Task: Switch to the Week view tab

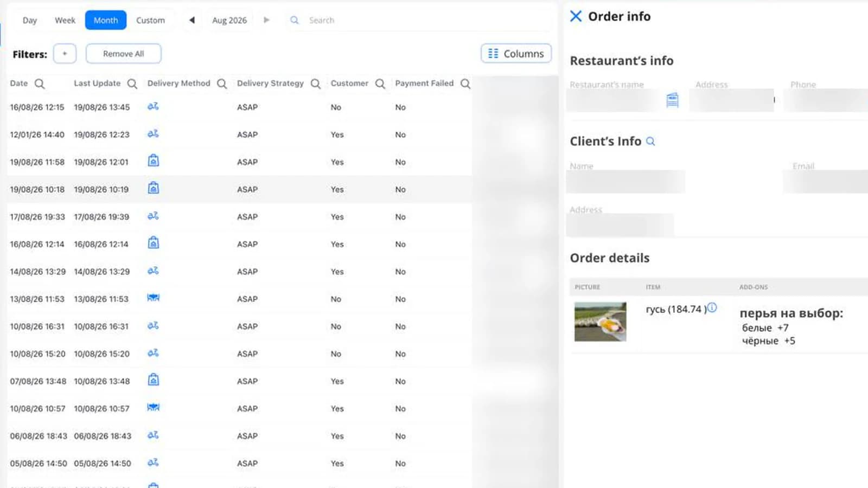Action: tap(65, 20)
